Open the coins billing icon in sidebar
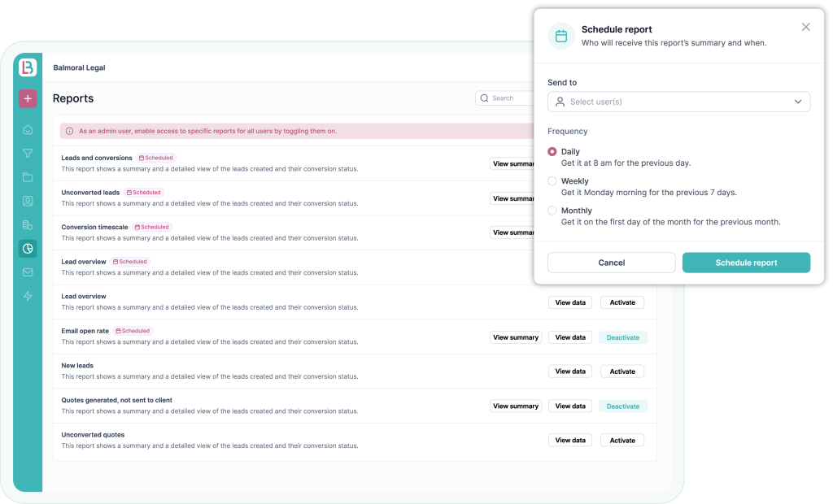Screen dimensions: 833x504 pyautogui.click(x=28, y=225)
